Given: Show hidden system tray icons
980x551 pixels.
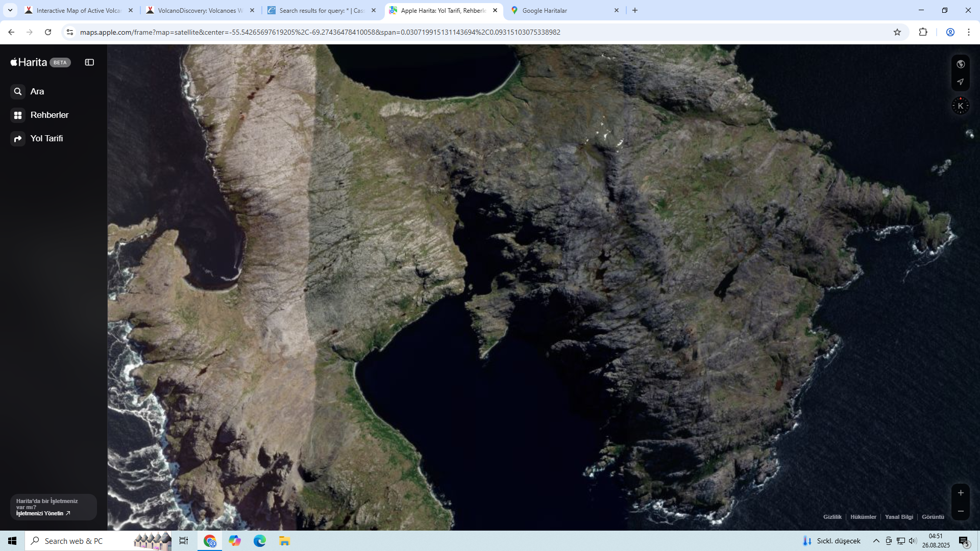Looking at the screenshot, I should pyautogui.click(x=876, y=541).
